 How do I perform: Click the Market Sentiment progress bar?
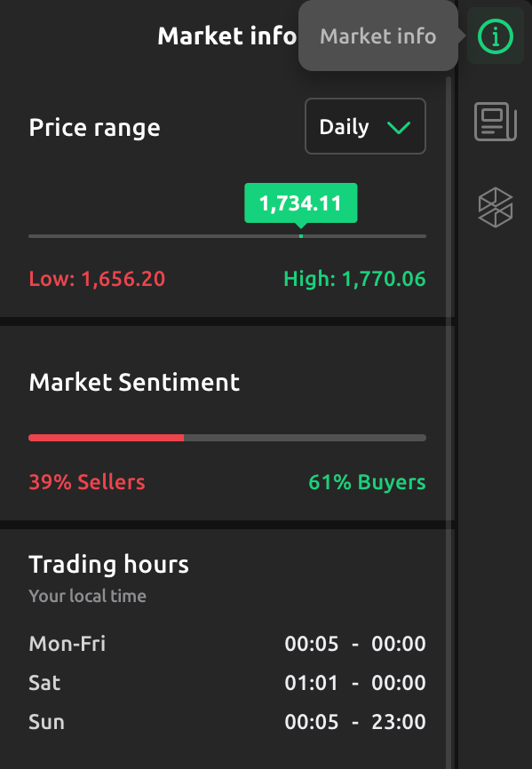(x=227, y=437)
